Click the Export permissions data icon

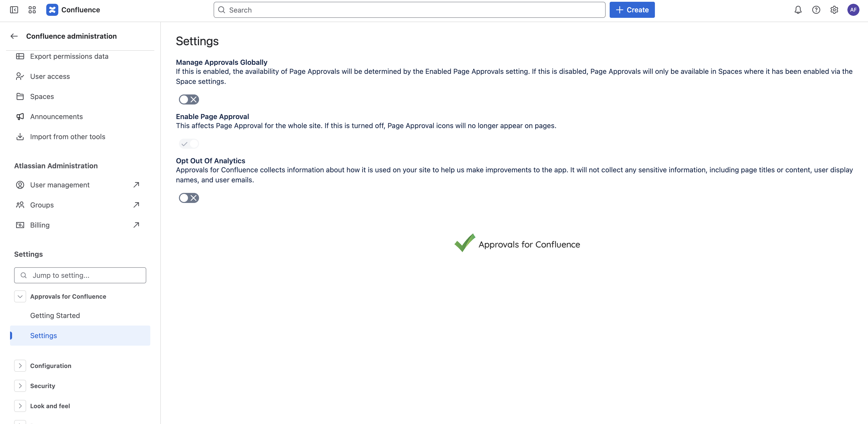click(x=20, y=56)
